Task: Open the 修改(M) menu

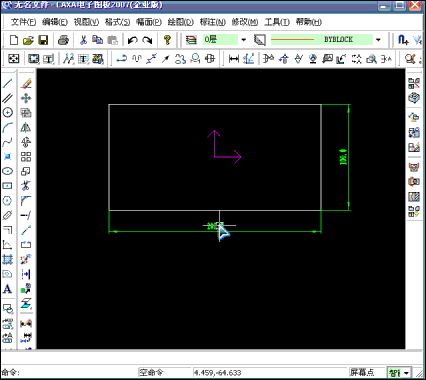Action: click(245, 22)
